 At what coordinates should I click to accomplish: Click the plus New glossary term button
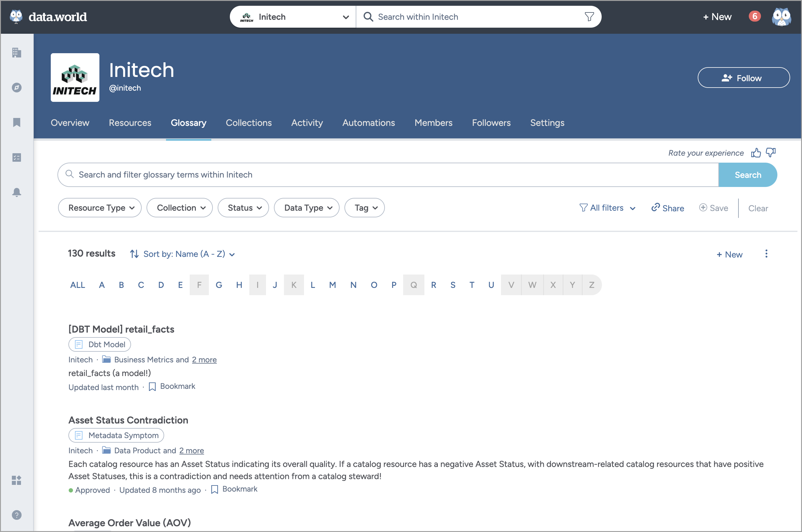coord(730,254)
